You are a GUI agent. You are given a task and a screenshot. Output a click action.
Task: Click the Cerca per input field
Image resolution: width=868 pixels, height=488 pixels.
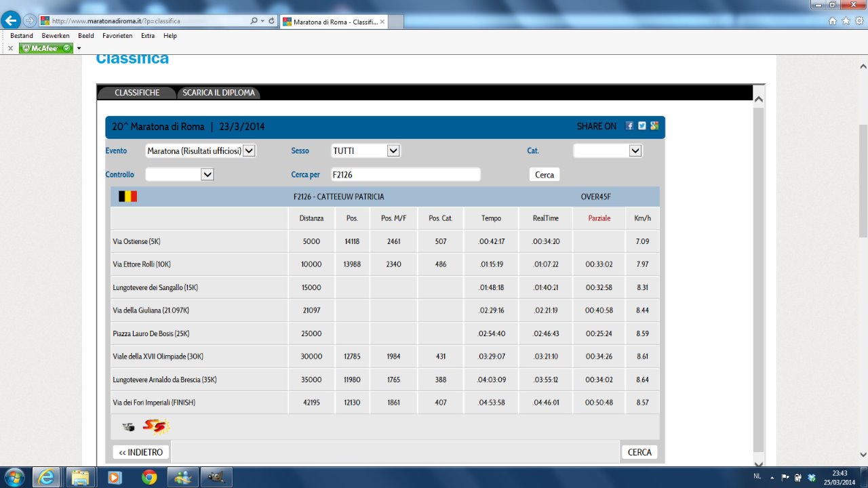[x=405, y=175]
